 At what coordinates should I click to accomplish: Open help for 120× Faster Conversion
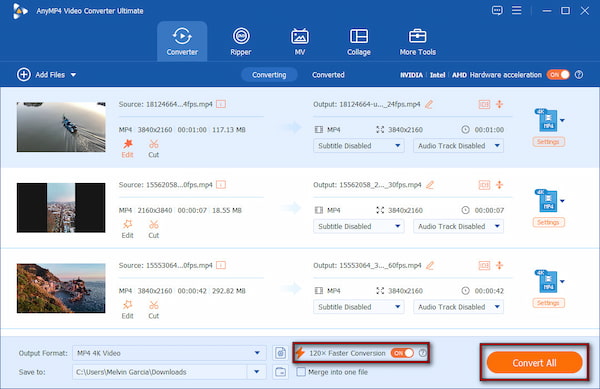[x=422, y=353]
